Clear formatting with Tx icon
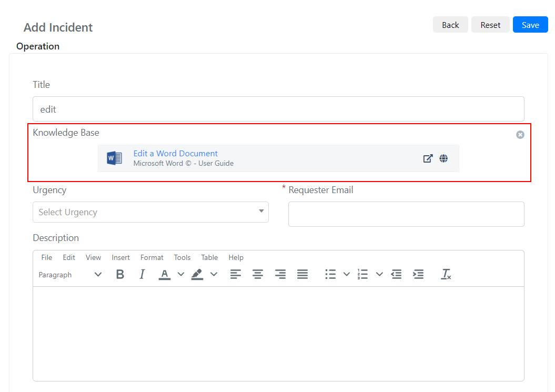Viewport: 555px width, 392px height. tap(446, 275)
